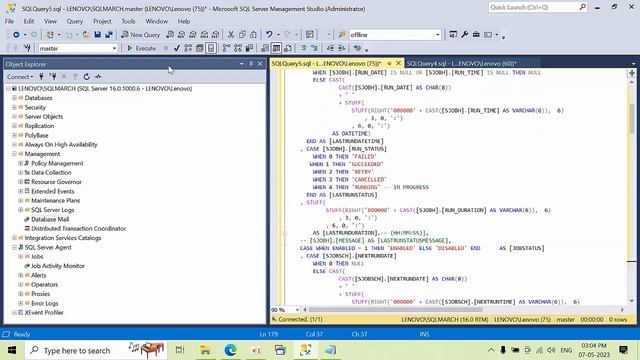Click the New Query toolbar button
The image size is (640, 360).
click(140, 35)
